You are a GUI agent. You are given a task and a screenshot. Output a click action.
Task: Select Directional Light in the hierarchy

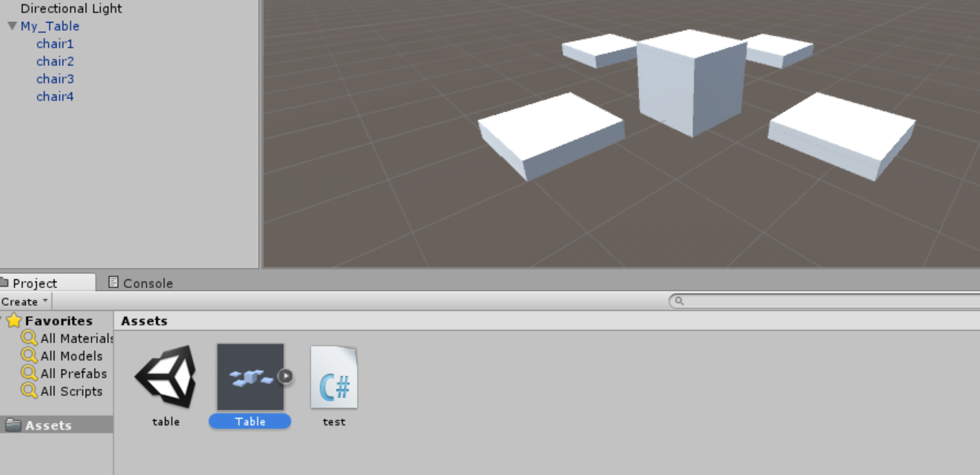point(71,9)
